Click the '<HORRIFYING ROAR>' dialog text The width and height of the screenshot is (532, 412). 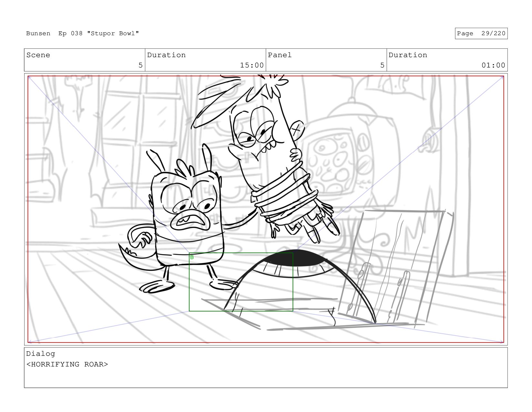point(67,365)
